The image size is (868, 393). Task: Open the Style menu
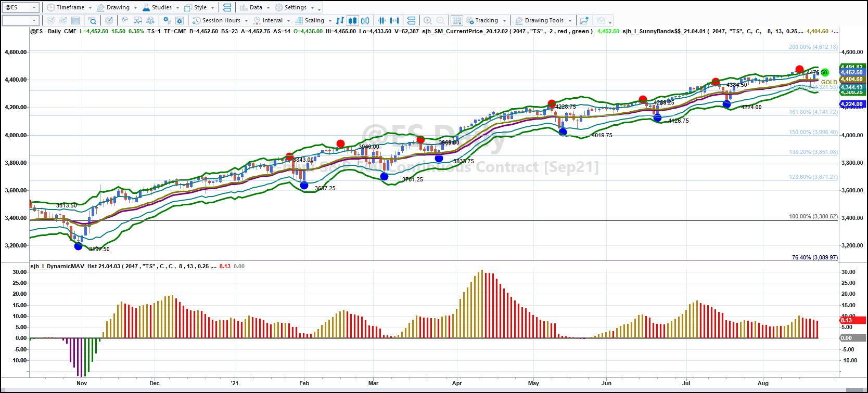(199, 7)
